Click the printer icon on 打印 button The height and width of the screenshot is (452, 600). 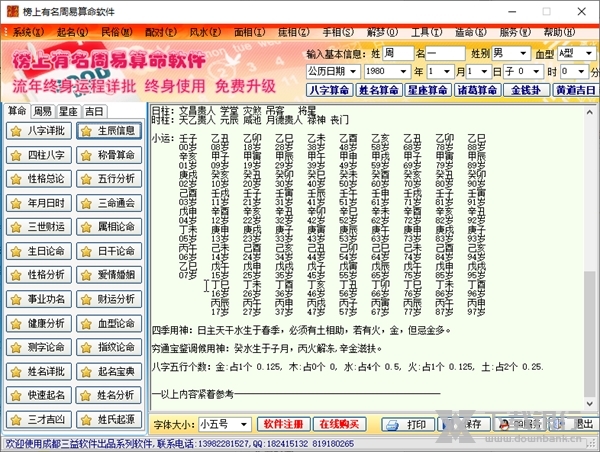coord(392,425)
